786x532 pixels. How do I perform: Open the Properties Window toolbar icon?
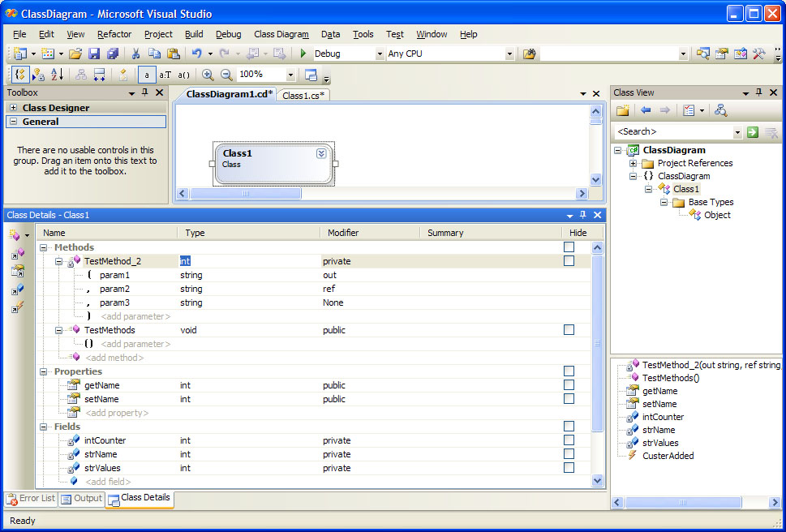click(722, 53)
